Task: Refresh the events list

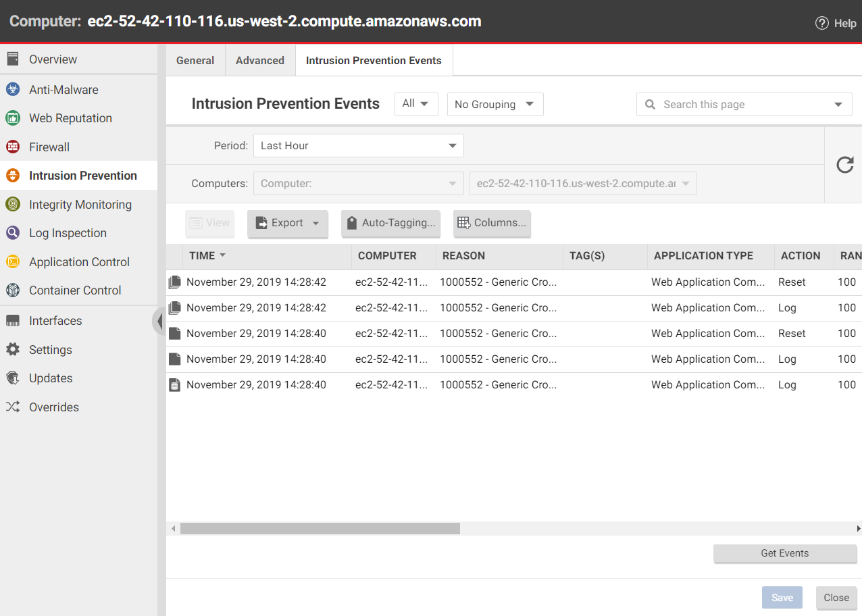Action: [x=844, y=165]
